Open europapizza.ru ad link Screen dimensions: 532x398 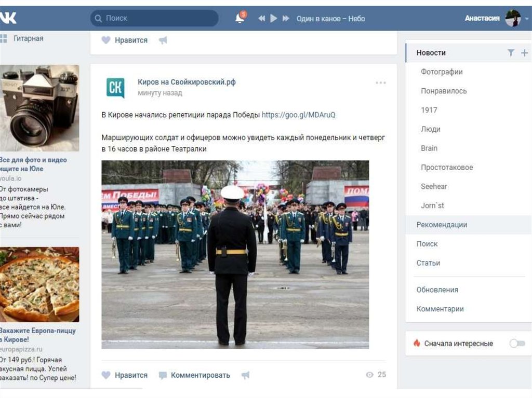pyautogui.click(x=21, y=349)
